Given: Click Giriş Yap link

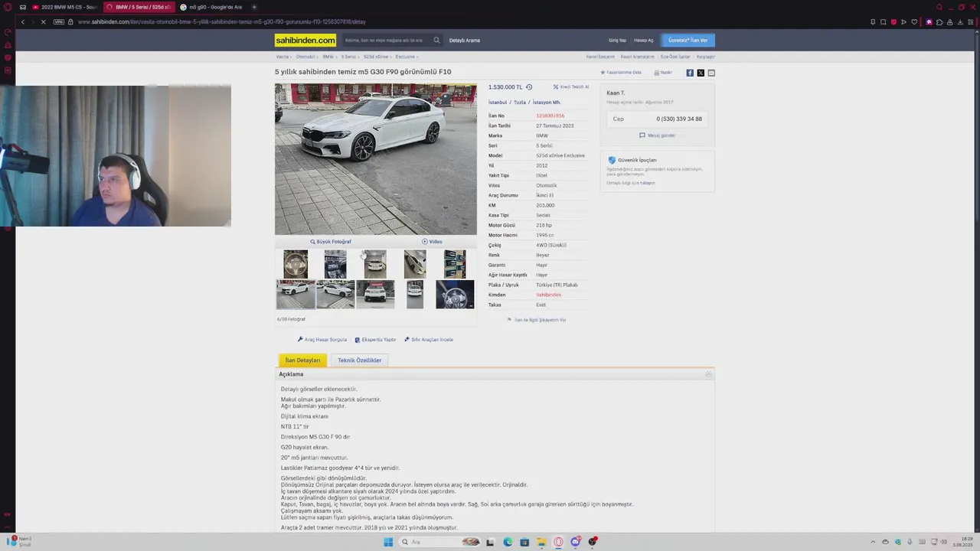Looking at the screenshot, I should 617,41.
